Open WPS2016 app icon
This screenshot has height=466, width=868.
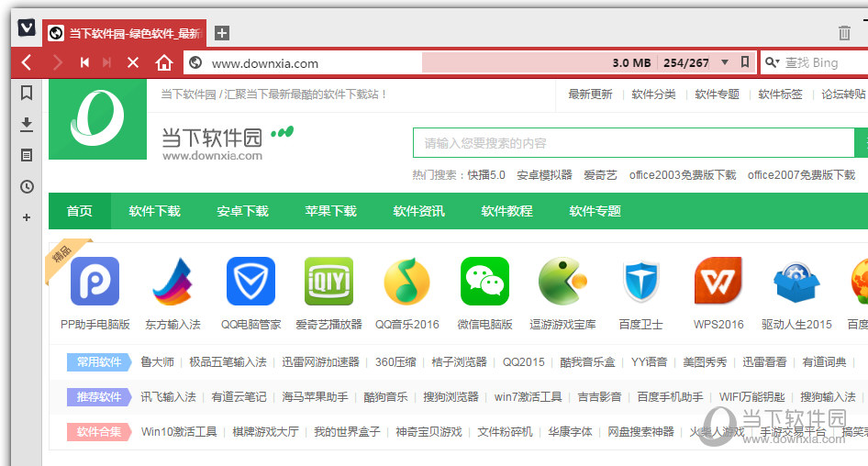pyautogui.click(x=718, y=281)
